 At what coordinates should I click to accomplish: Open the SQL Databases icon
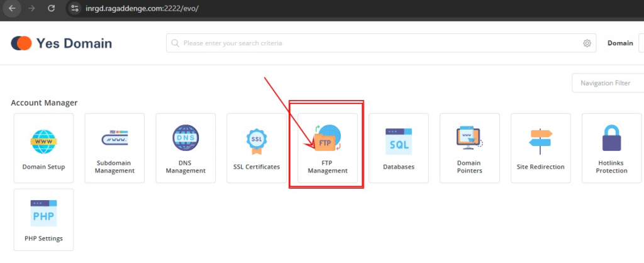pos(398,142)
